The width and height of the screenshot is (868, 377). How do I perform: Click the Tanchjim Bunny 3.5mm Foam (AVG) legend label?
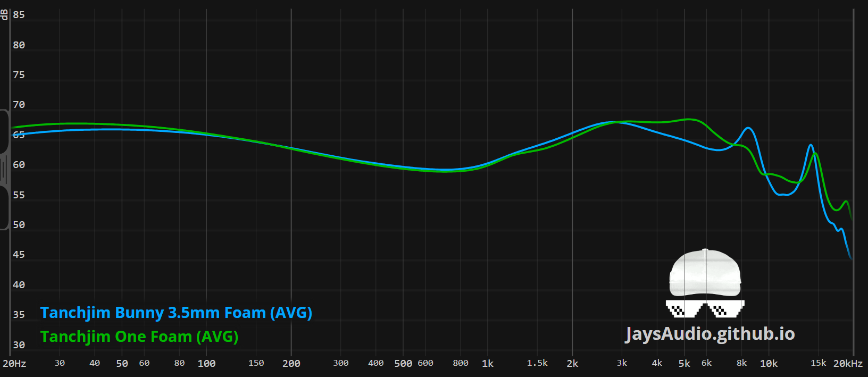(x=176, y=313)
